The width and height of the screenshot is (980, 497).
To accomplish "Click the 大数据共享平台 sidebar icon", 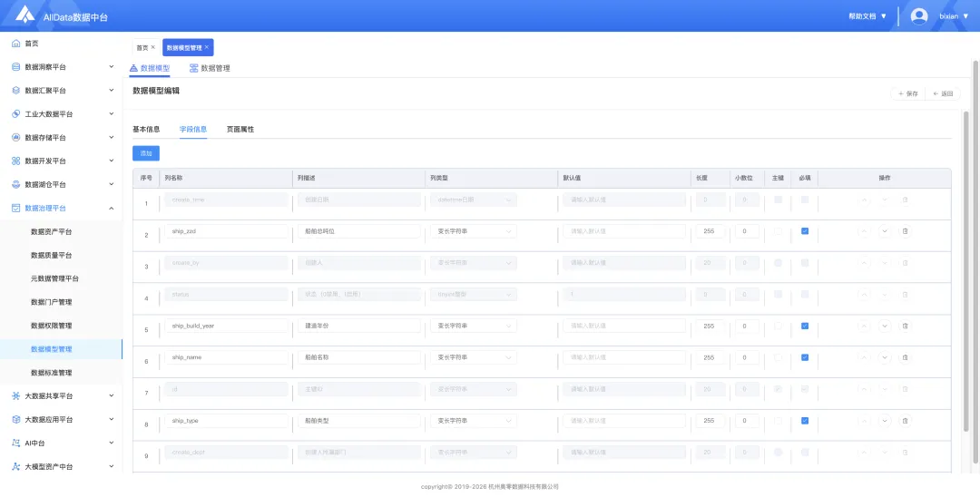I will click(x=16, y=395).
